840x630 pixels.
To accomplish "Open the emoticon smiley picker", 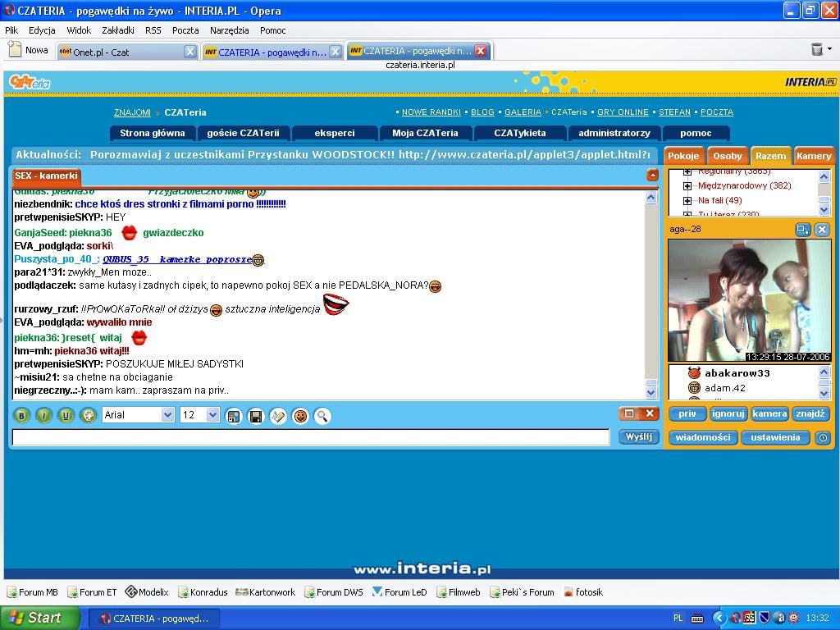I will pos(300,416).
